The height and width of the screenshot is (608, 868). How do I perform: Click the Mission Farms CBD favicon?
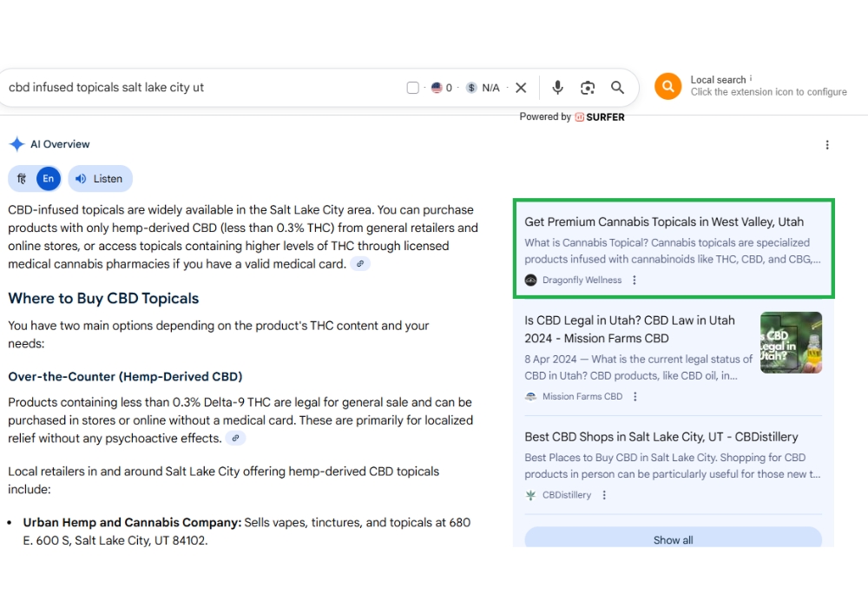click(530, 396)
